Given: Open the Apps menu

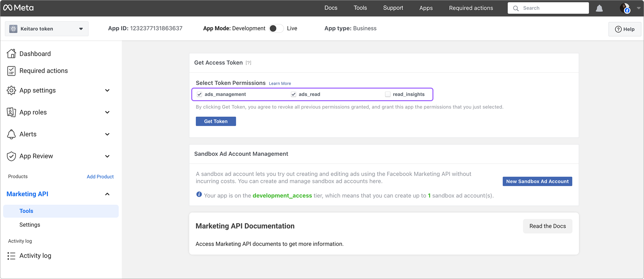Looking at the screenshot, I should click(x=426, y=8).
